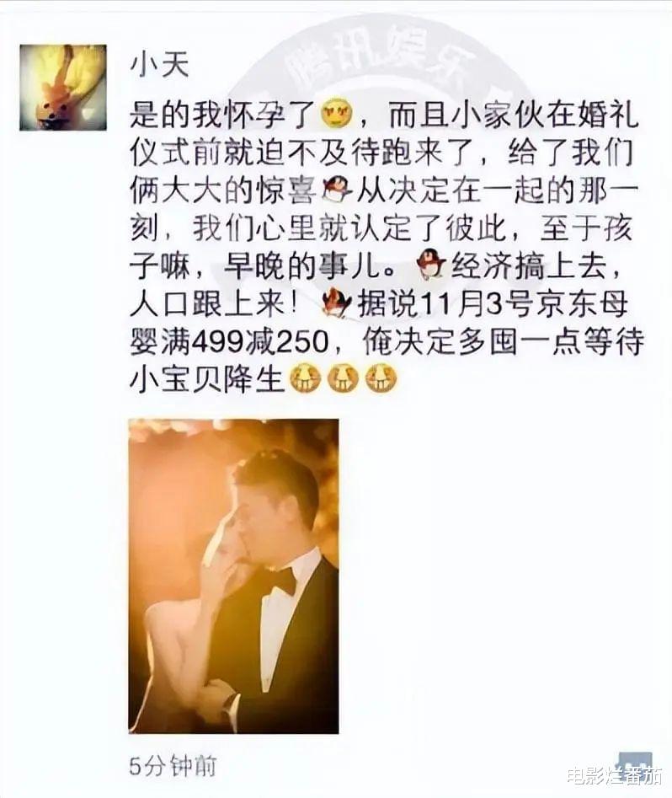Screen dimensions: 672x798
Task: Click the 5分钟前 timestamp
Action: click(x=173, y=766)
